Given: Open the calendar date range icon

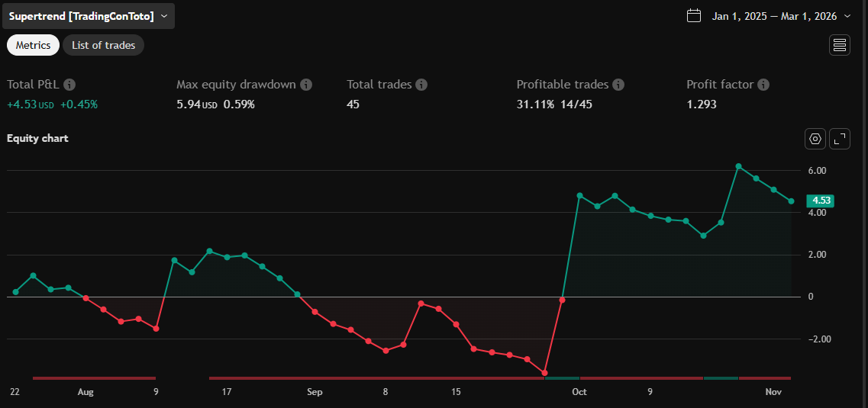Looking at the screenshot, I should pyautogui.click(x=693, y=16).
